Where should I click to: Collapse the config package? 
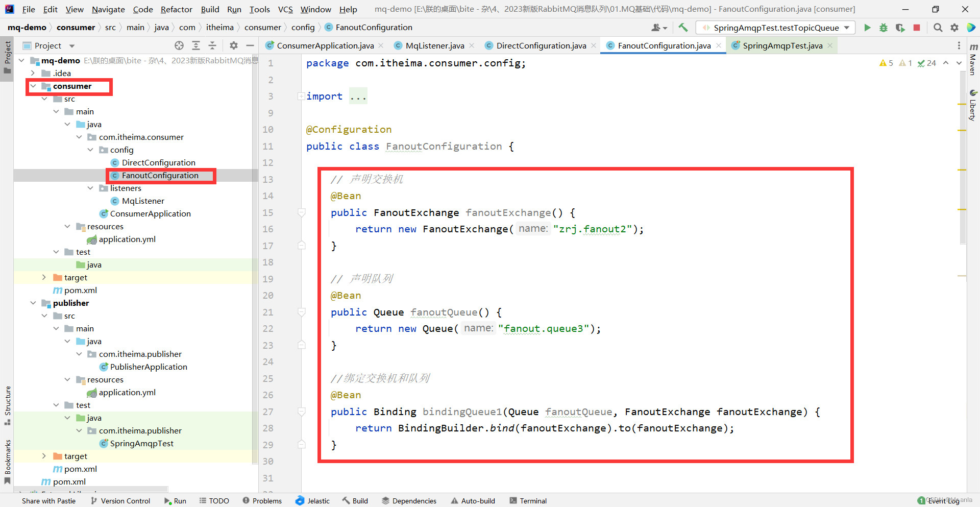(x=90, y=150)
